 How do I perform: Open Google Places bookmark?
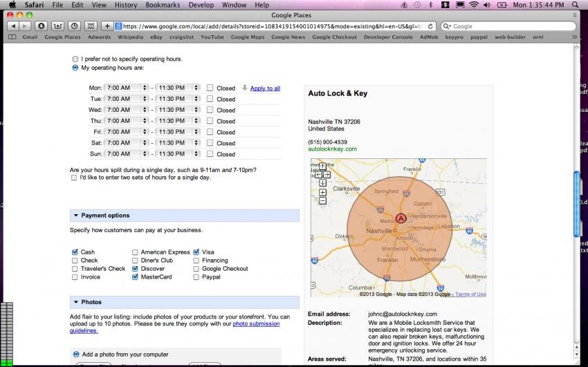point(63,37)
